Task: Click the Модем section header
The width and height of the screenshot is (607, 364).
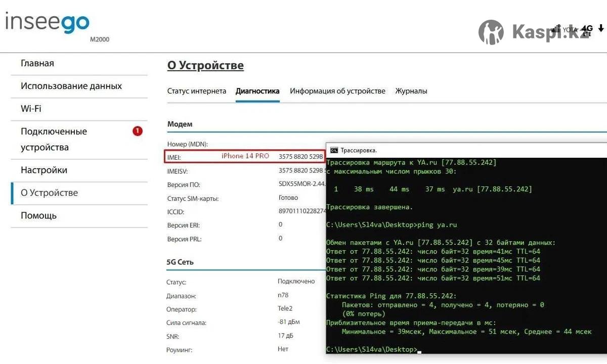Action: click(180, 124)
